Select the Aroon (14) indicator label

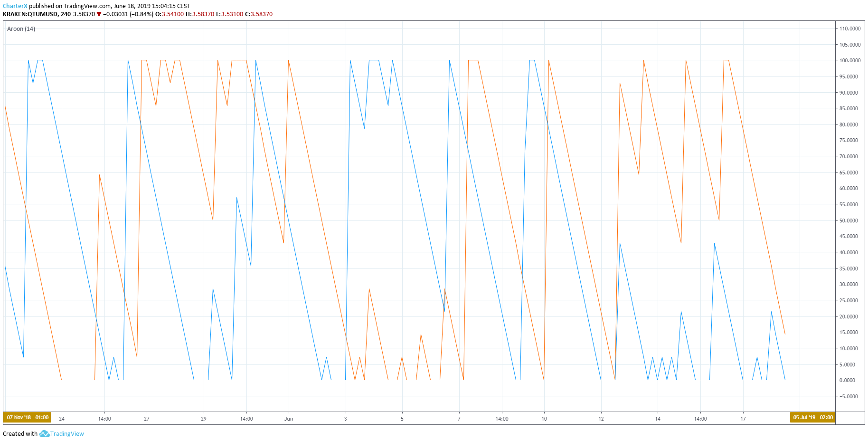tap(21, 29)
